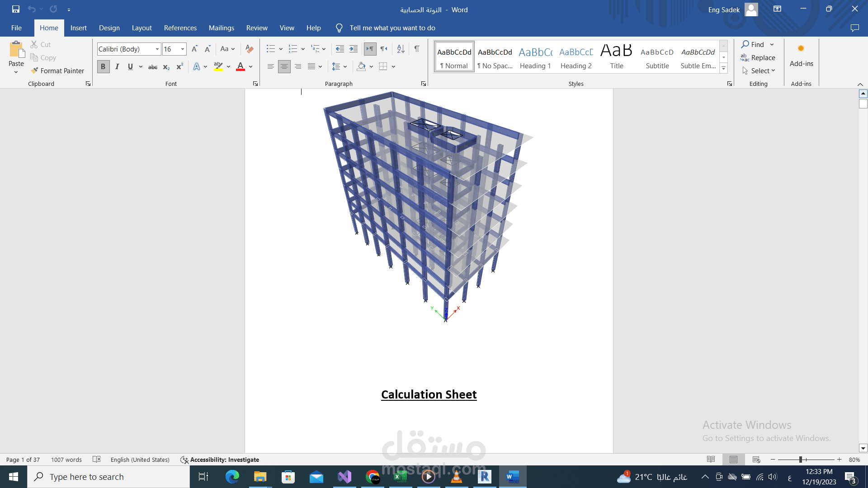Switch to the References tab
868x488 pixels.
[x=180, y=28]
